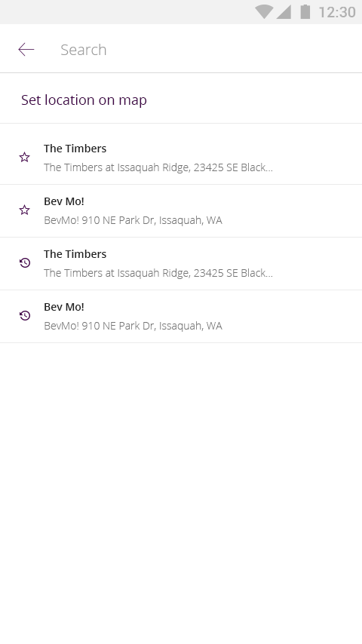
Task: Select the starred The Timbers title
Action: (75, 149)
